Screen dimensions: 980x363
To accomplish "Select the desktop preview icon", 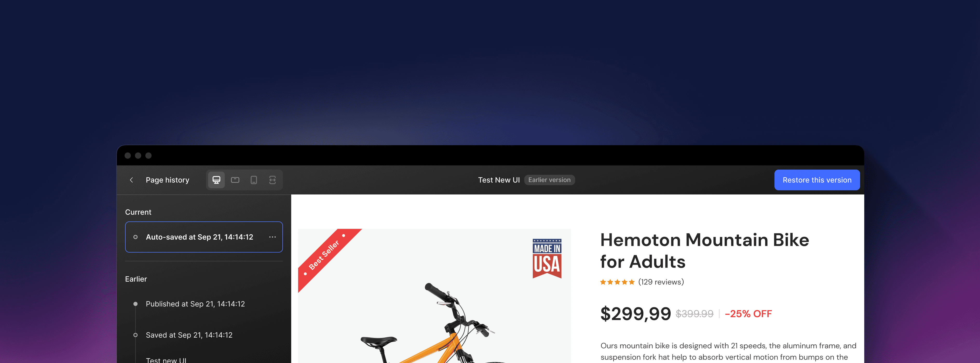I will pyautogui.click(x=216, y=180).
